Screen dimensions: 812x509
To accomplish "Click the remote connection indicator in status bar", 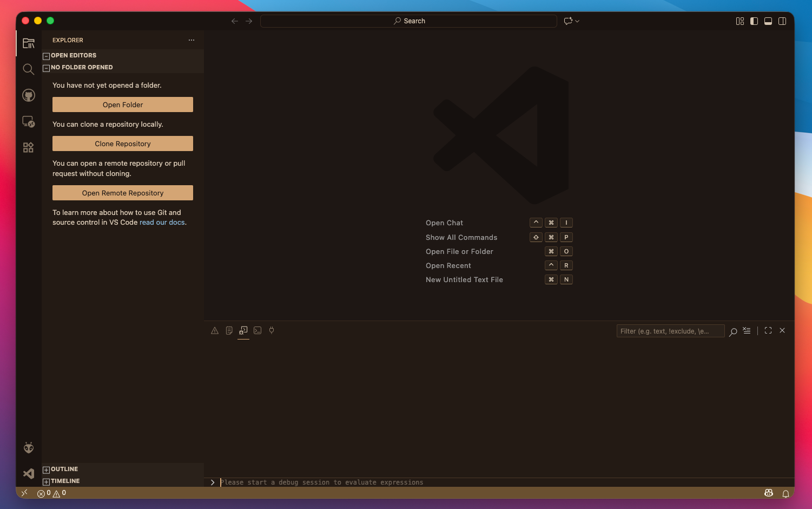I will click(24, 493).
